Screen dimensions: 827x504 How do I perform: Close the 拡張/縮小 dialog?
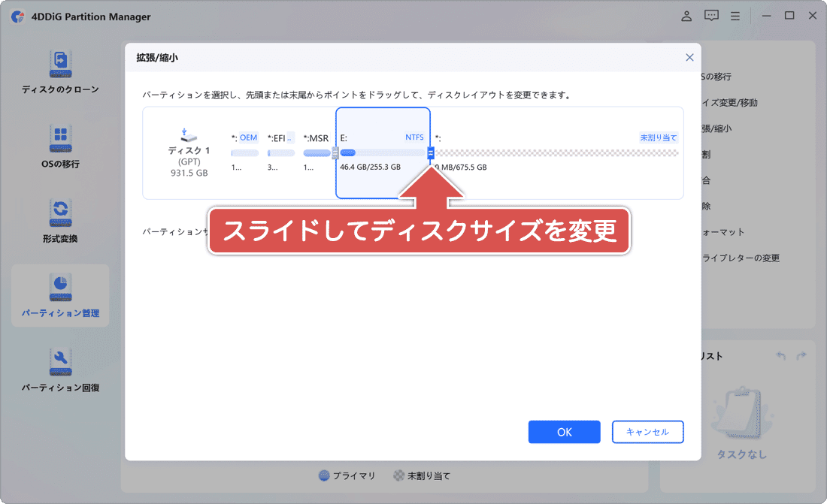pyautogui.click(x=689, y=57)
